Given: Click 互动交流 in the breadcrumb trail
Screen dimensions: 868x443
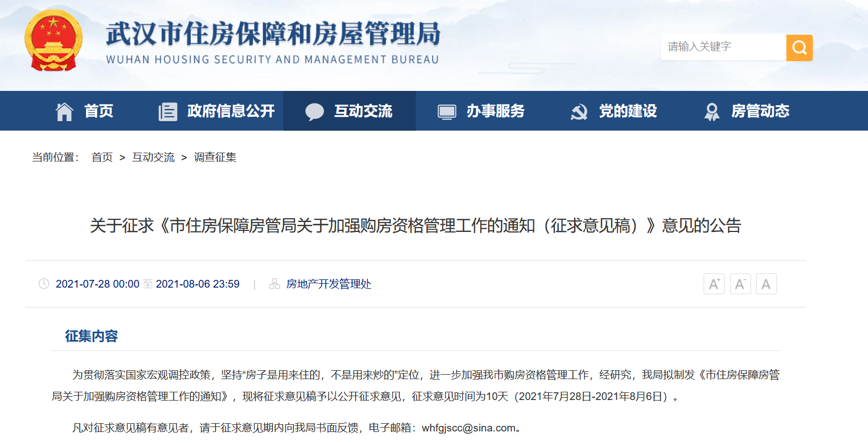Looking at the screenshot, I should 153,158.
